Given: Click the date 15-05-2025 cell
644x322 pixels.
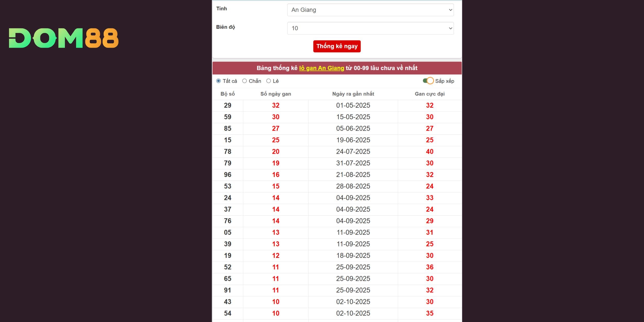Looking at the screenshot, I should tap(353, 117).
